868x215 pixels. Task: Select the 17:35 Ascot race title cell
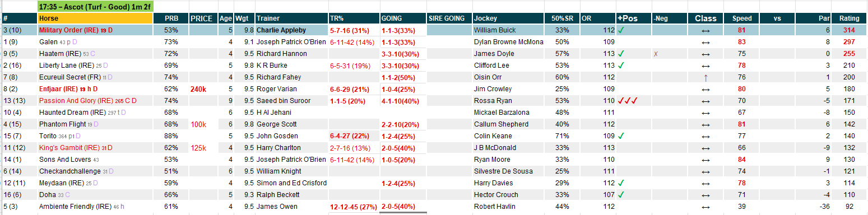95,7
